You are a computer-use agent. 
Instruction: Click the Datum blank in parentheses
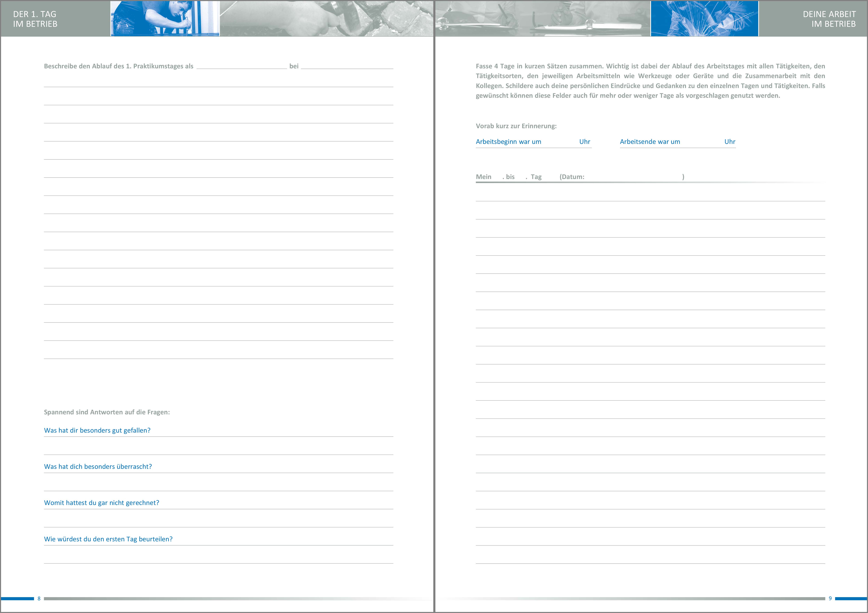pyautogui.click(x=633, y=177)
